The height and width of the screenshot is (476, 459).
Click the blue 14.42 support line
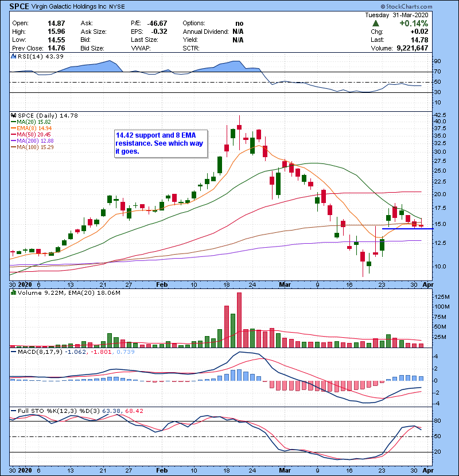(407, 229)
